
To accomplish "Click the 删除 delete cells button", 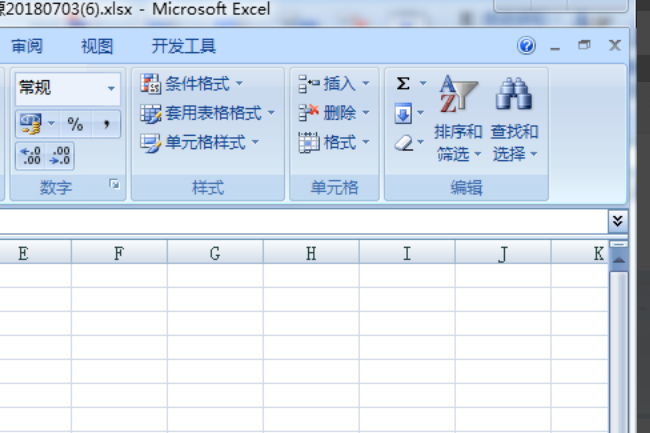I will tap(327, 113).
